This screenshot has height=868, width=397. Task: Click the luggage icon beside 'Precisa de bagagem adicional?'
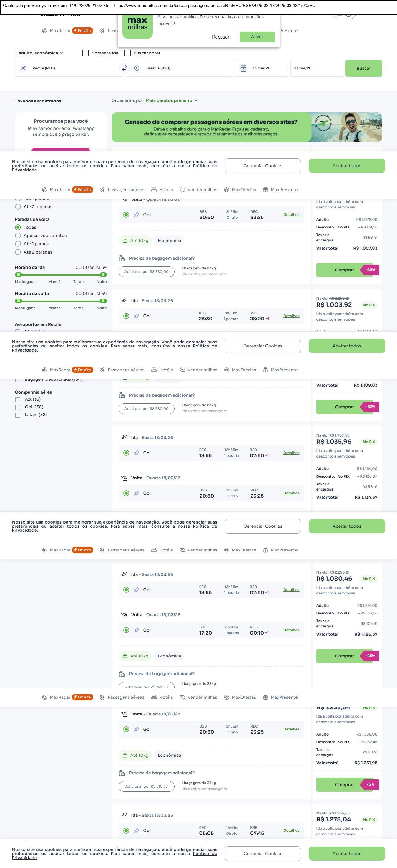coord(122,259)
